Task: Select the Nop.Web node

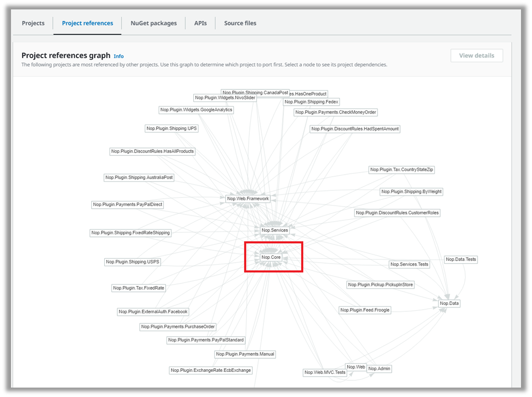Action: [x=356, y=367]
